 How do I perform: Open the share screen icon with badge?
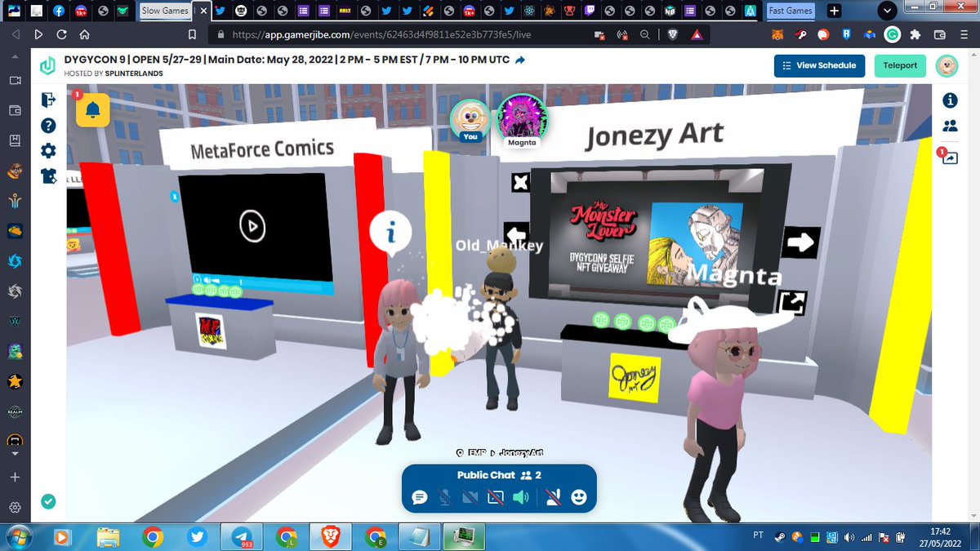(950, 157)
